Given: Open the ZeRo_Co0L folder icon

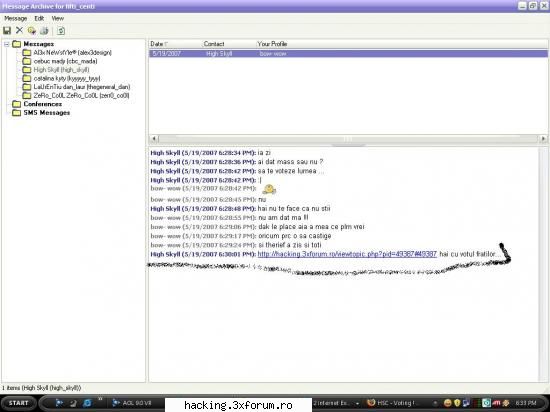Looking at the screenshot, I should point(27,95).
